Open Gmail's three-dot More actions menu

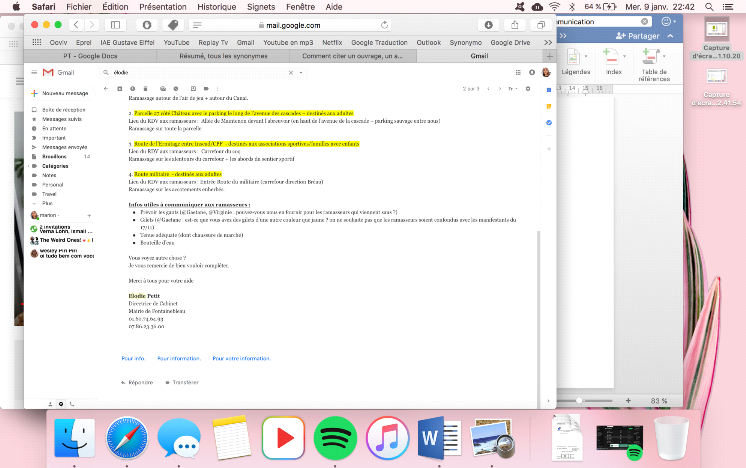coord(218,88)
